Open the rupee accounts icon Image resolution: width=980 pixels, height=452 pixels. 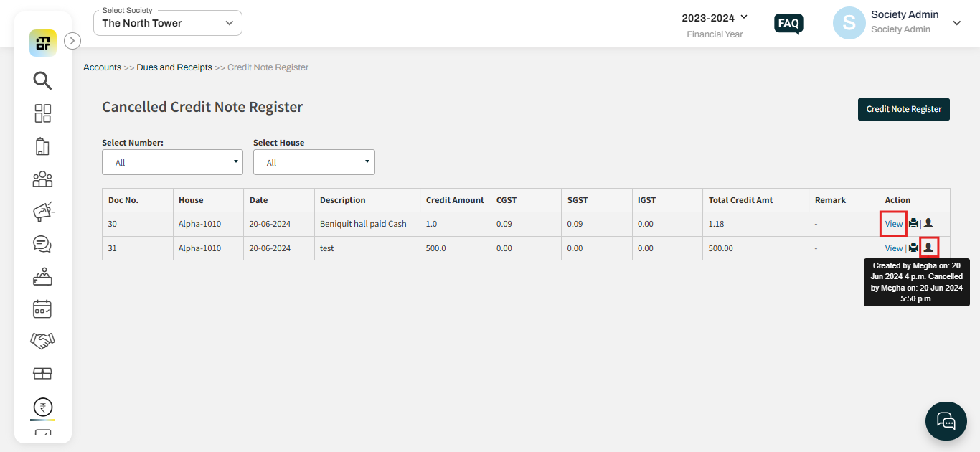43,408
